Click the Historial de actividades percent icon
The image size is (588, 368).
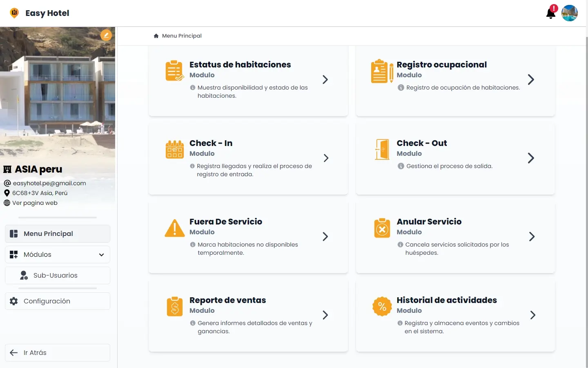point(381,306)
